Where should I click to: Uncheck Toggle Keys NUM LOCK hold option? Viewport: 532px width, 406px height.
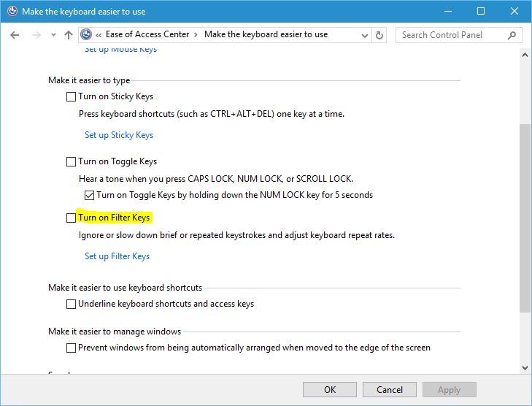coord(89,195)
